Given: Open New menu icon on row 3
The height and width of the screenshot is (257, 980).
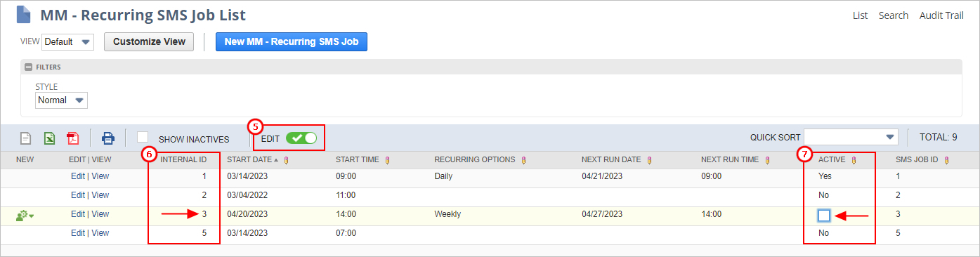Looking at the screenshot, I should point(25,215).
